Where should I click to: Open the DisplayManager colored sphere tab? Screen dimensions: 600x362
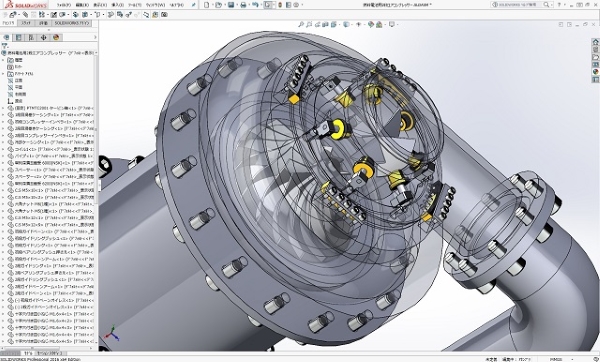pos(56,38)
